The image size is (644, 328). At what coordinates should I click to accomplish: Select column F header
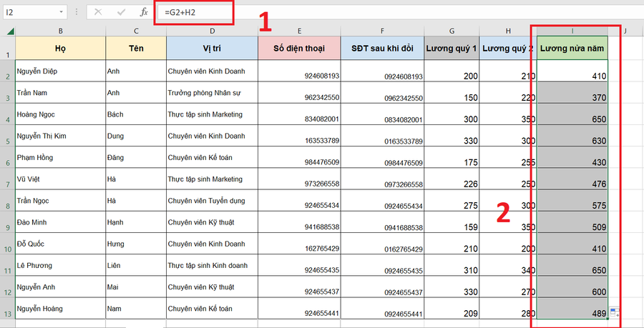[382, 31]
